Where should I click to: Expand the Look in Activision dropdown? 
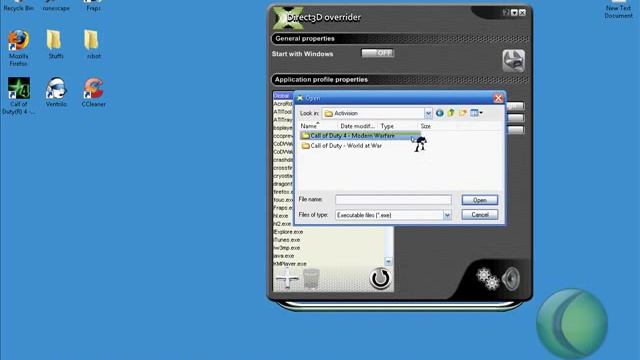pos(428,113)
